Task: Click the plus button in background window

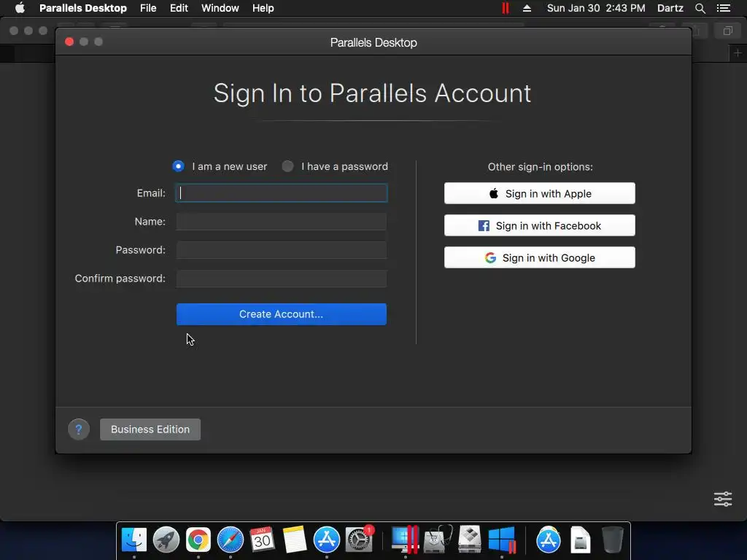Action: (738, 52)
